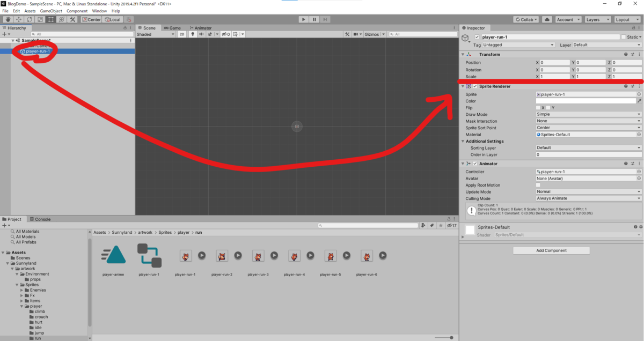Click the Sprite object picker circle
Screen dimensions: 644x341
[x=639, y=94]
